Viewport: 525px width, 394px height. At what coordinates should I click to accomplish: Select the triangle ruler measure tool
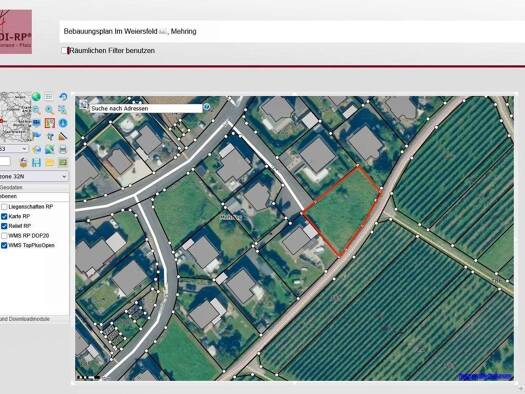pos(62,136)
